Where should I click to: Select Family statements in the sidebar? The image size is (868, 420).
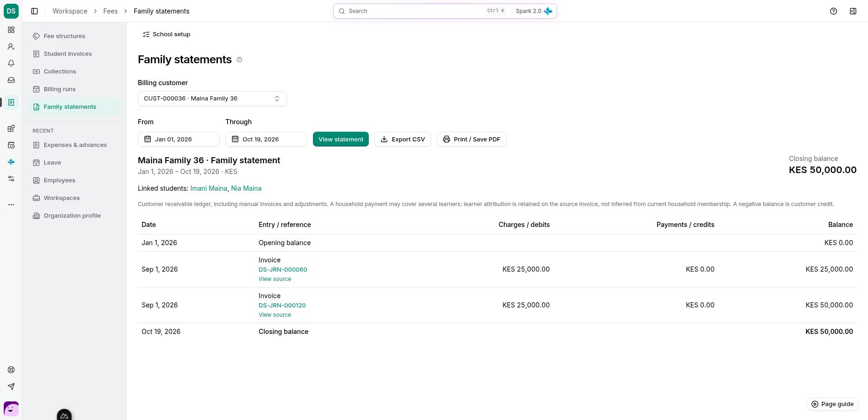(x=74, y=107)
